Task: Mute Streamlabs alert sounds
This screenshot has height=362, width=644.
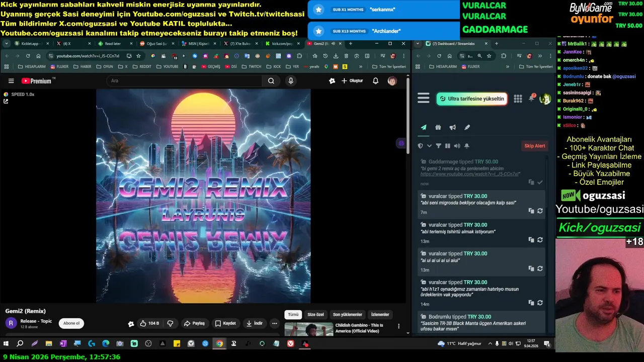Action: [457, 146]
